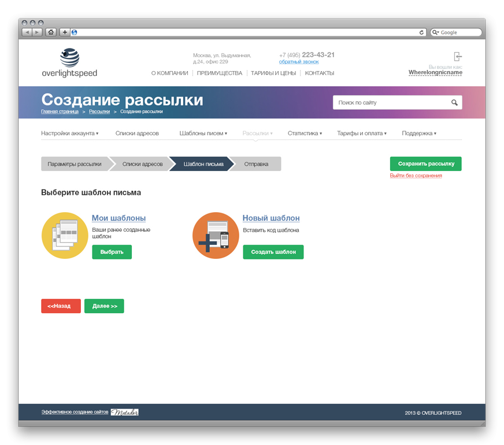Click the phone number '223-43-21'

pyautogui.click(x=318, y=55)
